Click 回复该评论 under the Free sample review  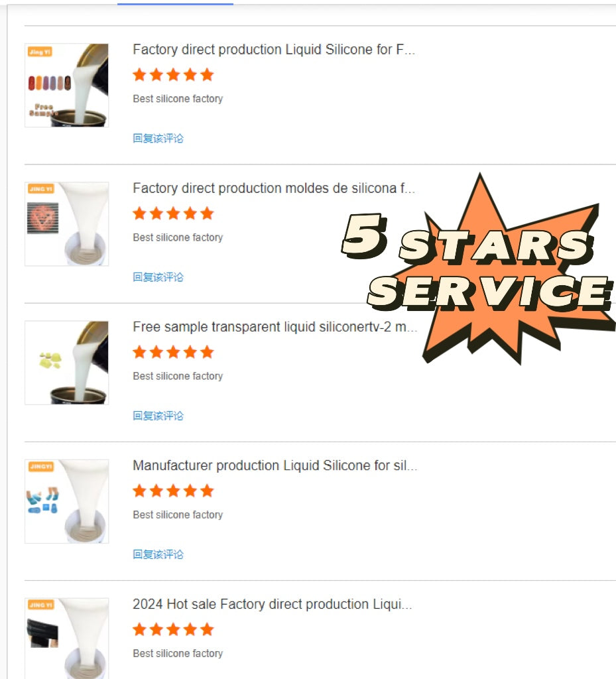point(158,416)
